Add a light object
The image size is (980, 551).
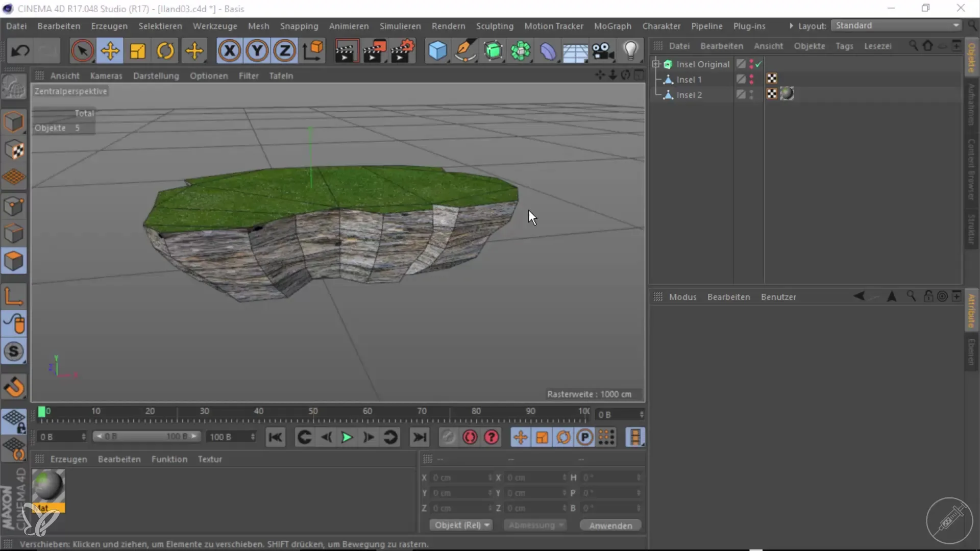(631, 51)
